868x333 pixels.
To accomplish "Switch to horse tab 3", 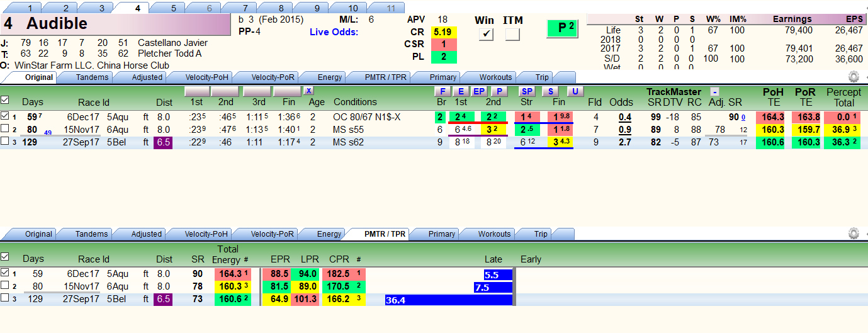I will (101, 8).
